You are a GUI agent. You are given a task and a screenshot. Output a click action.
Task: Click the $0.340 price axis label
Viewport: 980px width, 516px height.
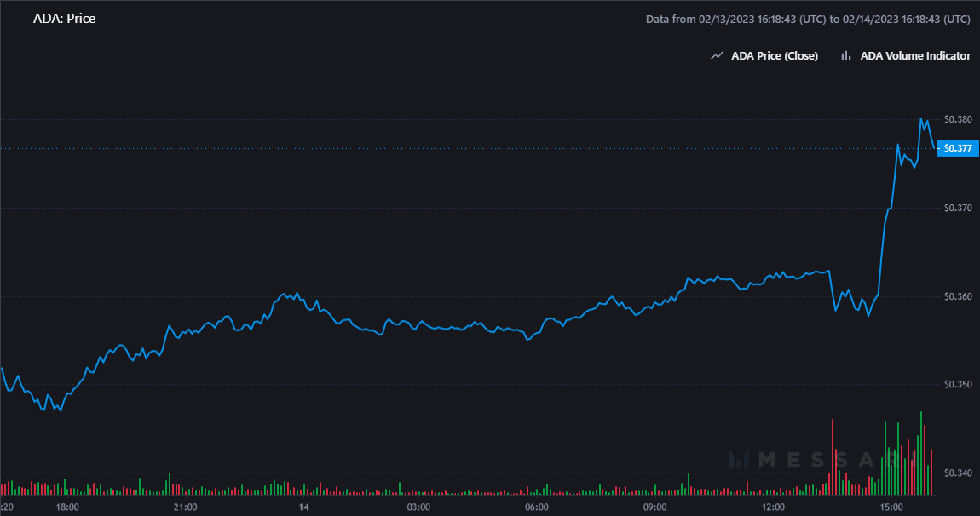click(958, 473)
